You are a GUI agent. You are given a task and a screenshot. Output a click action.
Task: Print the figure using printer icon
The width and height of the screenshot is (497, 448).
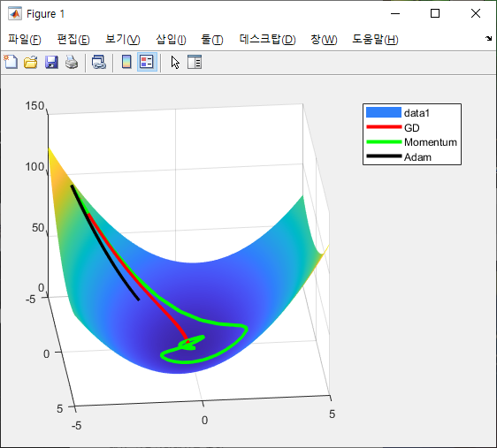tap(72, 62)
